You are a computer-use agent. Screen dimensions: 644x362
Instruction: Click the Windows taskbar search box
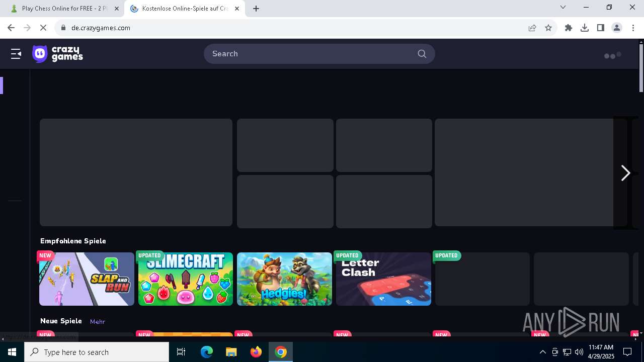coord(97,352)
